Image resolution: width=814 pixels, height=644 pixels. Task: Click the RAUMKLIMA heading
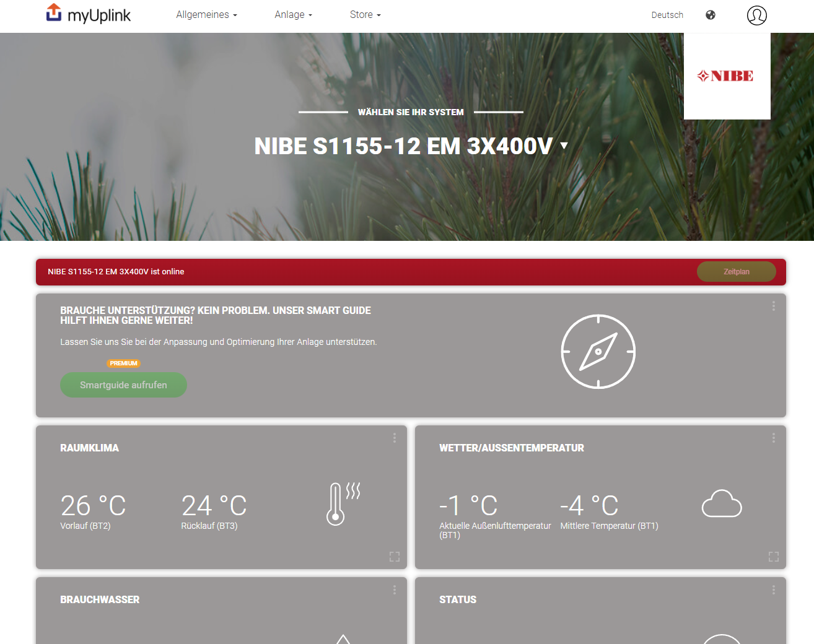click(89, 448)
